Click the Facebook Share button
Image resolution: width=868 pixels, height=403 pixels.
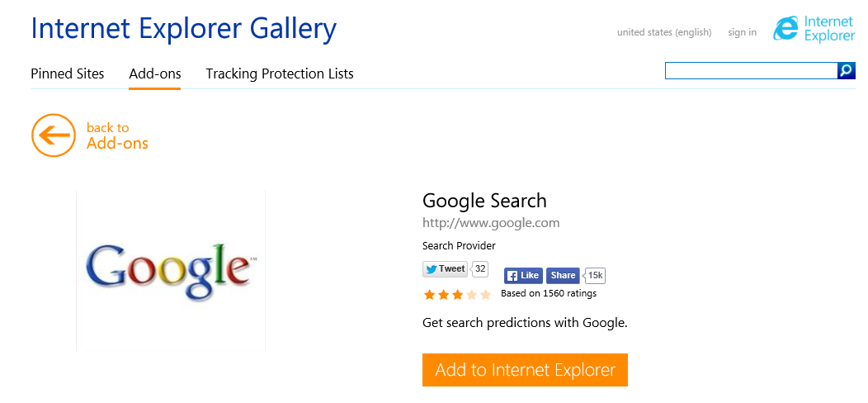point(563,276)
